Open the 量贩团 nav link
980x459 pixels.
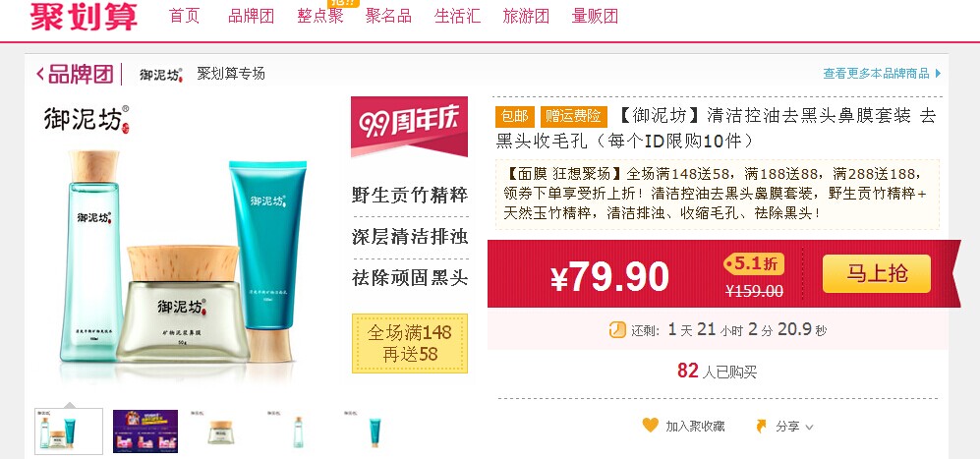click(x=595, y=17)
